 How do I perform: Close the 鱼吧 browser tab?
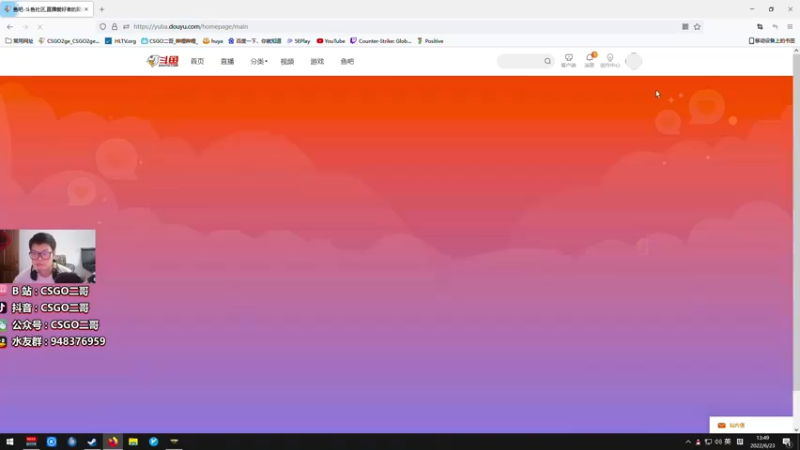point(86,9)
